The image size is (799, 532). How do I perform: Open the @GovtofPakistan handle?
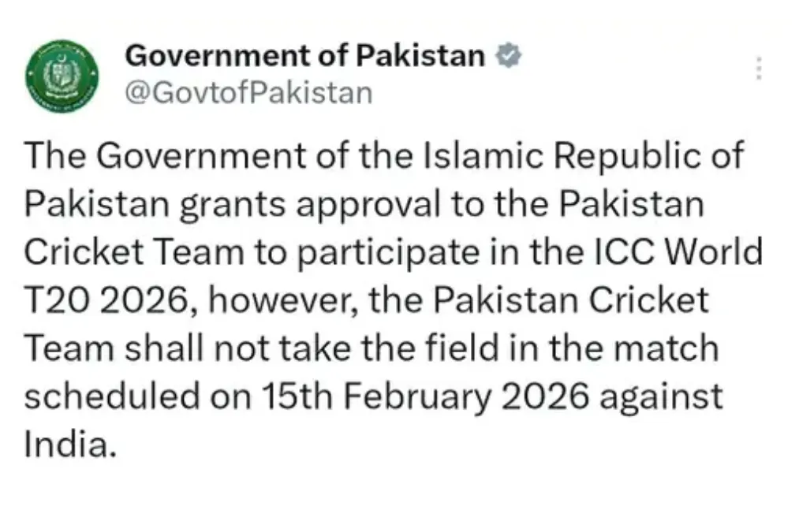[x=248, y=91]
